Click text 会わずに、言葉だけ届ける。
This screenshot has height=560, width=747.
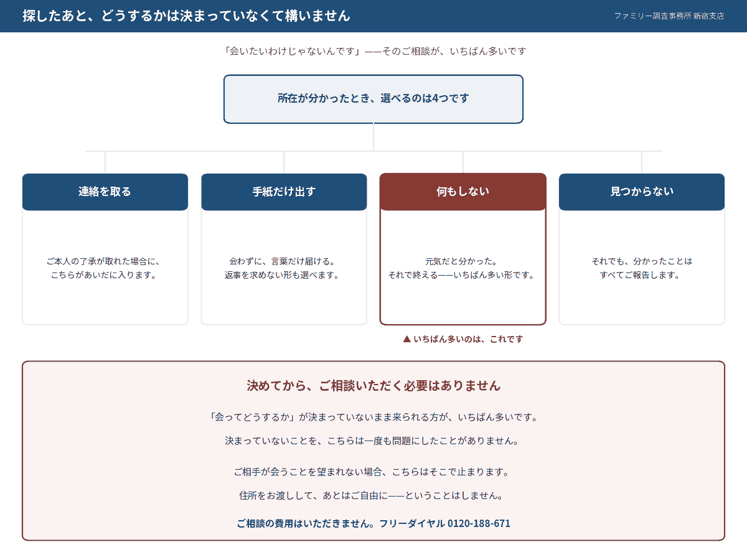pyautogui.click(x=282, y=261)
